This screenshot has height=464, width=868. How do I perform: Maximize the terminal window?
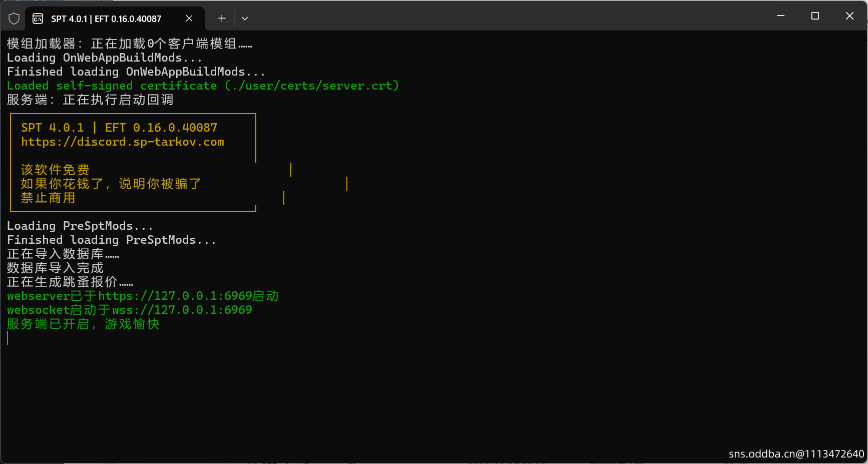coord(815,16)
